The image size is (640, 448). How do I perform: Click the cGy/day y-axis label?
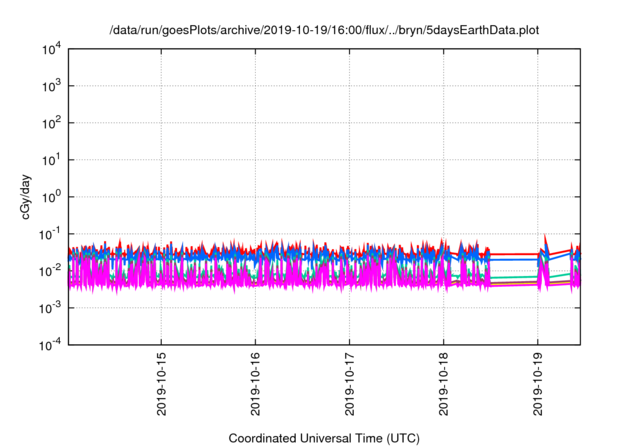(22, 196)
